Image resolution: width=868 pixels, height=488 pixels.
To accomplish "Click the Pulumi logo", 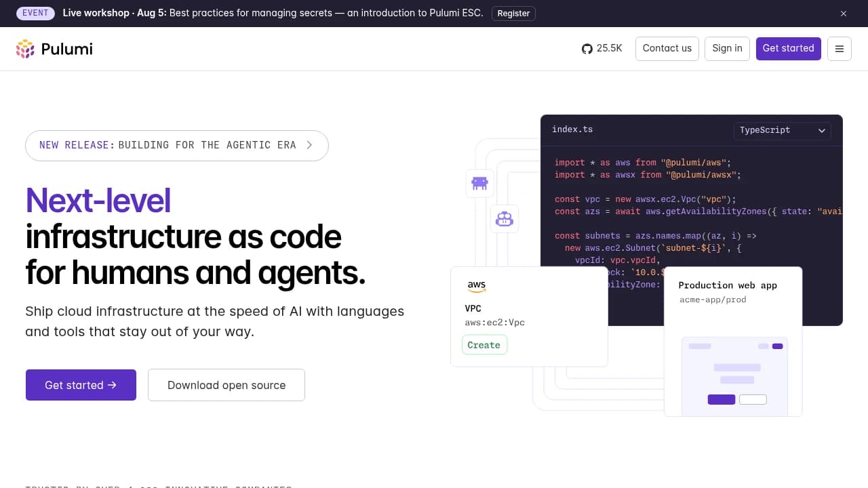I will click(54, 49).
